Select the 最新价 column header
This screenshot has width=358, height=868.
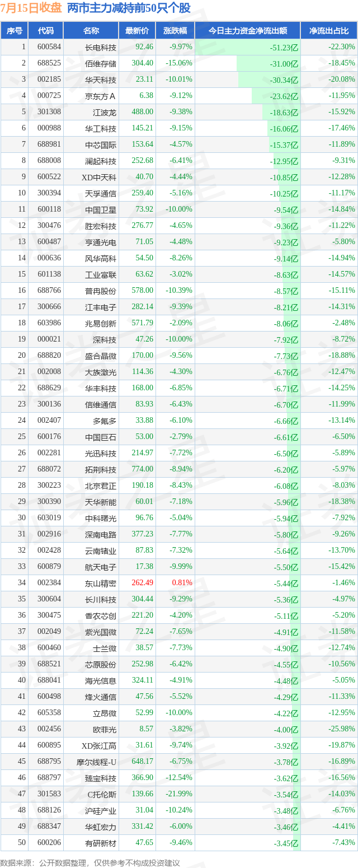(137, 30)
